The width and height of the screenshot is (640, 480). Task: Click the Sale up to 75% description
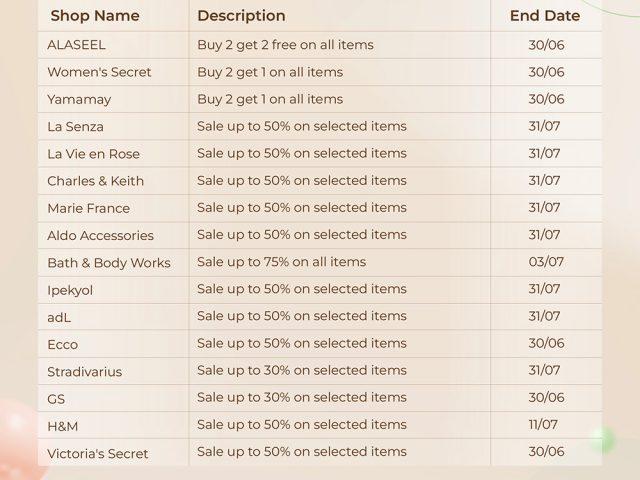click(x=282, y=262)
